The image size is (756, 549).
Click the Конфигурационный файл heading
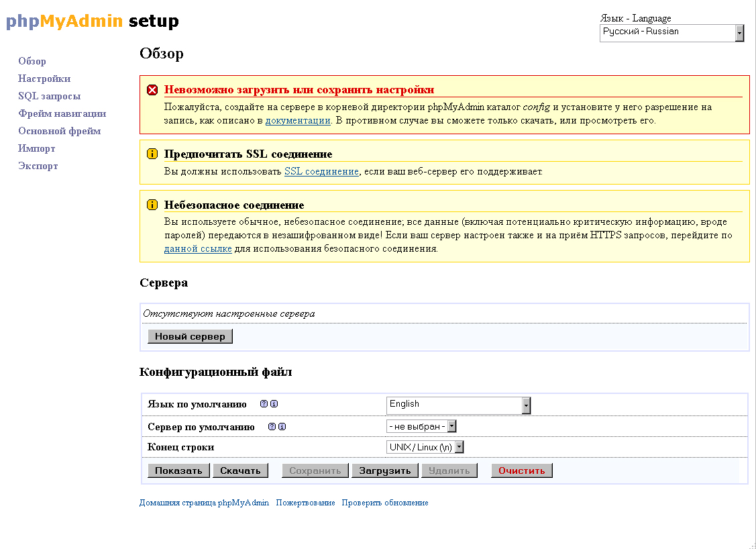coord(215,372)
